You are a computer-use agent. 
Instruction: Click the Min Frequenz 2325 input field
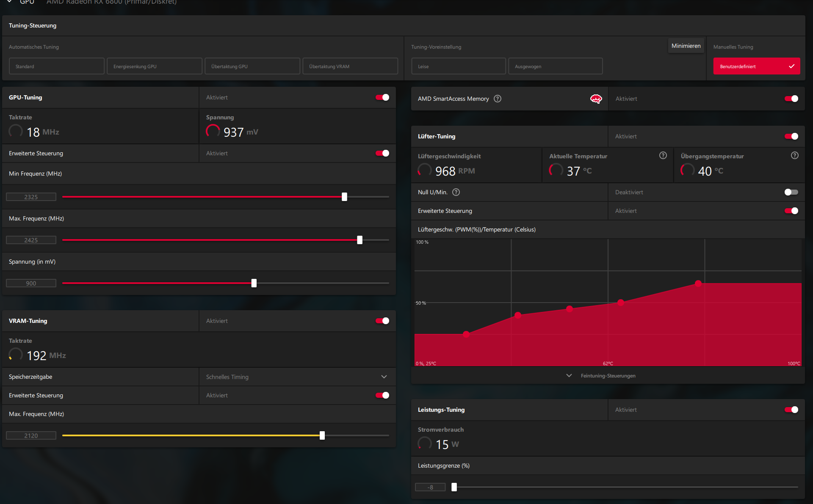(x=31, y=197)
